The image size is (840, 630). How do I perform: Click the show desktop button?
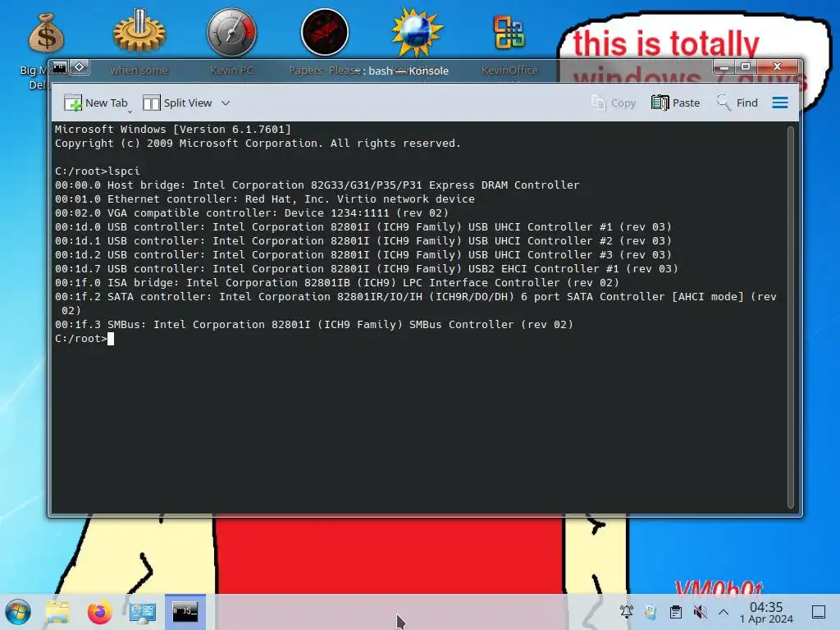[x=819, y=612]
